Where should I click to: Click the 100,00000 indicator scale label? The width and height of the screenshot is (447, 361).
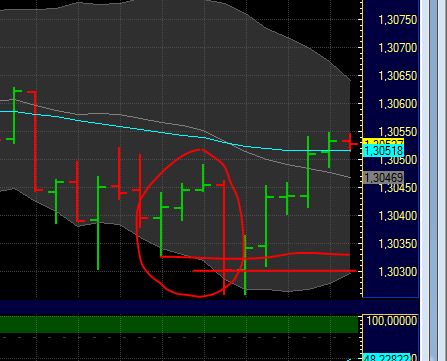click(x=392, y=321)
